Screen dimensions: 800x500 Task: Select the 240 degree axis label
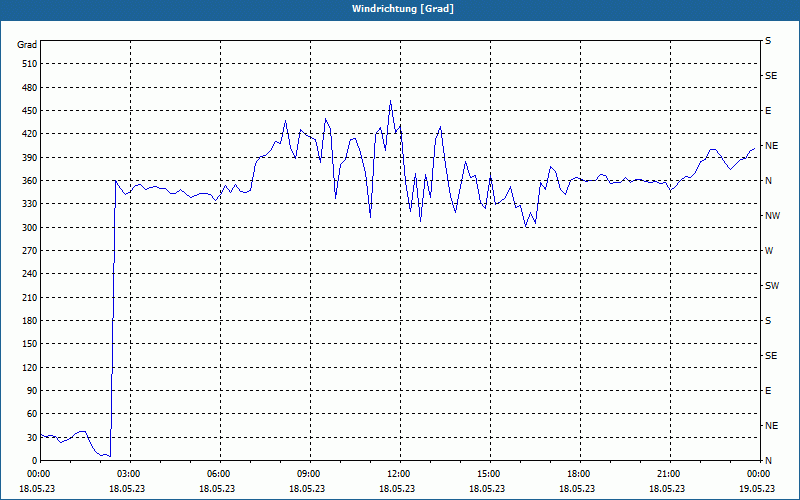[29, 274]
